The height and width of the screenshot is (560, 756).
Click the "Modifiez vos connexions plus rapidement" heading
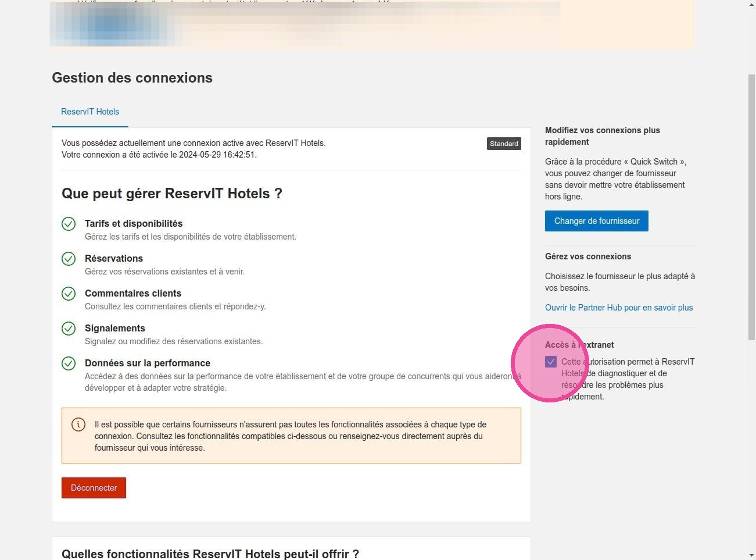point(603,136)
